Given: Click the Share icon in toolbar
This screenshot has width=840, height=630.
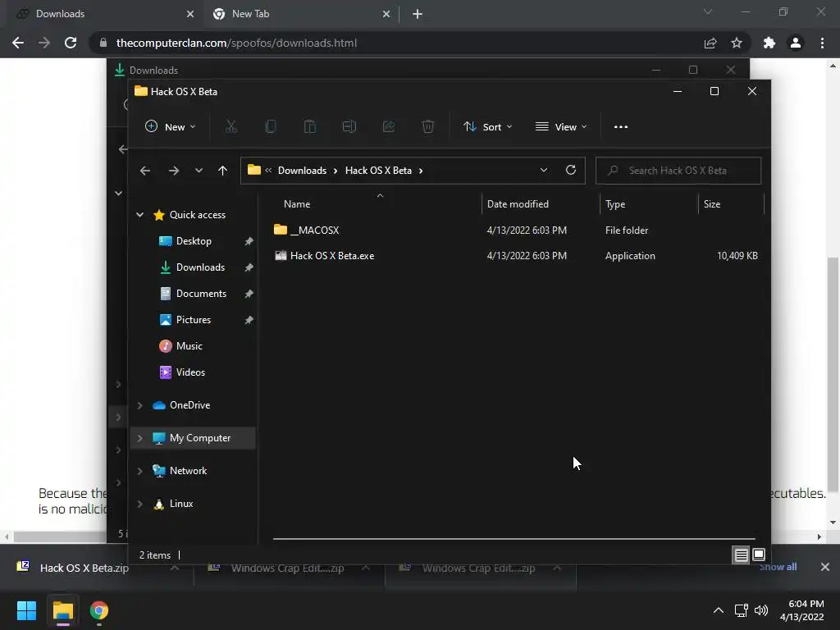Looking at the screenshot, I should (x=389, y=127).
